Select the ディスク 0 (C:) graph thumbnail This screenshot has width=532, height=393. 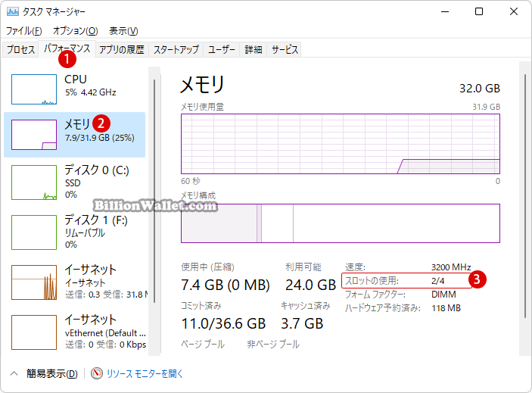pyautogui.click(x=34, y=182)
